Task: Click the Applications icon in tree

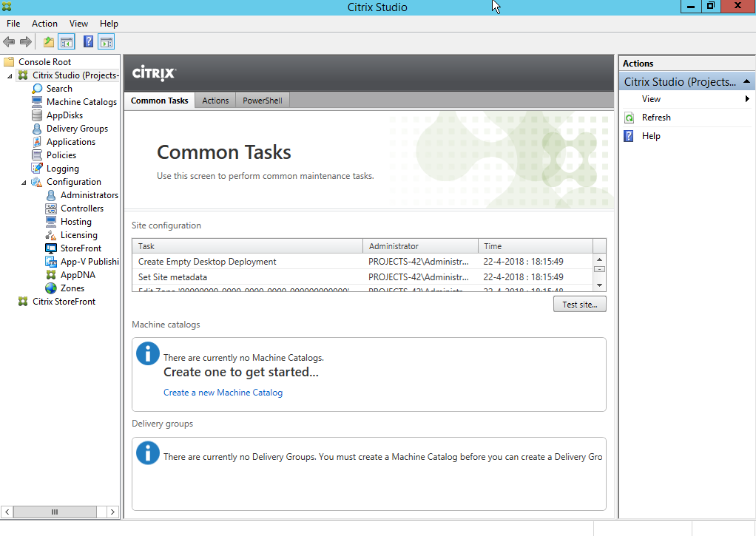Action: pos(37,142)
